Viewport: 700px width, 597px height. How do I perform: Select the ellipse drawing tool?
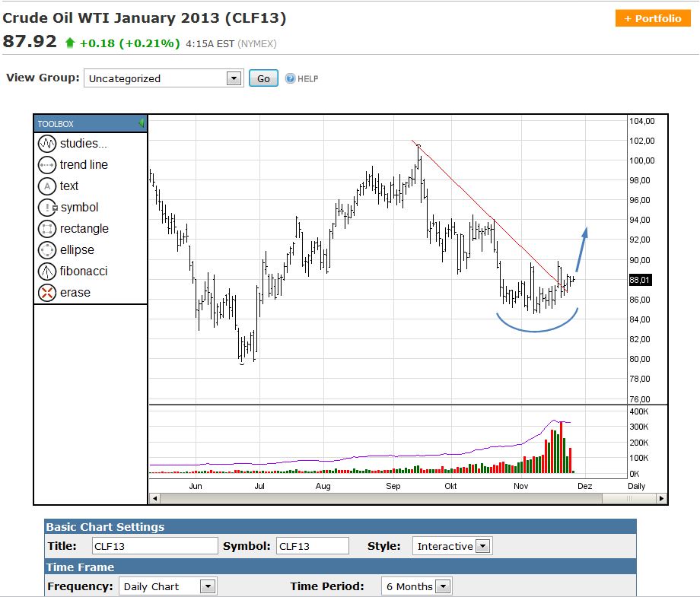pos(66,250)
